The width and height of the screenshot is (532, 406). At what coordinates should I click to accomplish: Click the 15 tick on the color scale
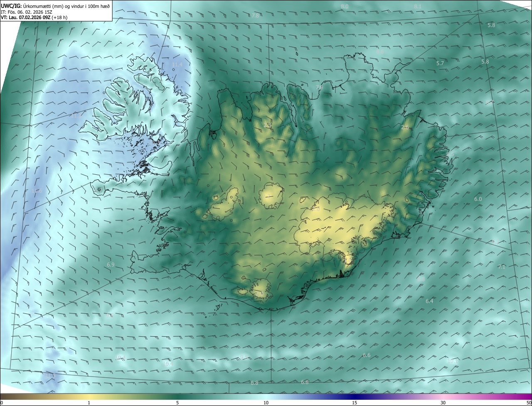click(x=355, y=403)
